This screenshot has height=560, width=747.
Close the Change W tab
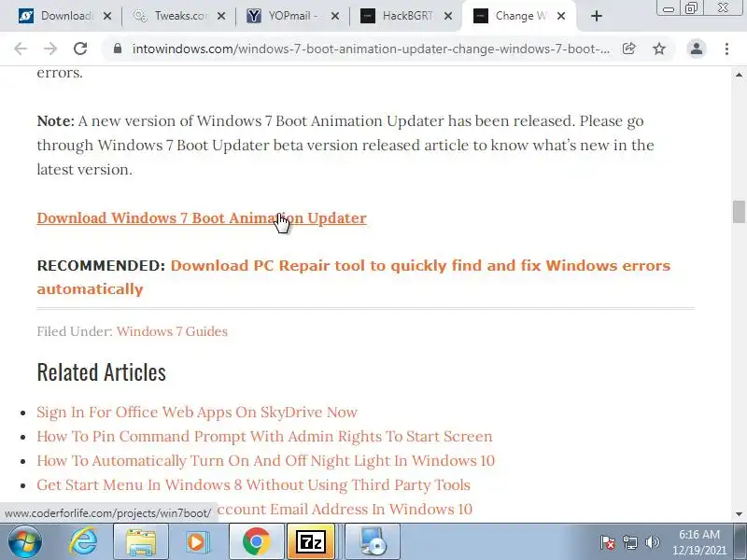(561, 16)
